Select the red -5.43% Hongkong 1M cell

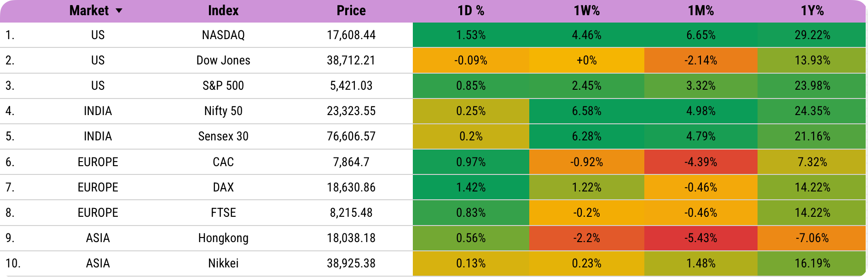(x=701, y=238)
